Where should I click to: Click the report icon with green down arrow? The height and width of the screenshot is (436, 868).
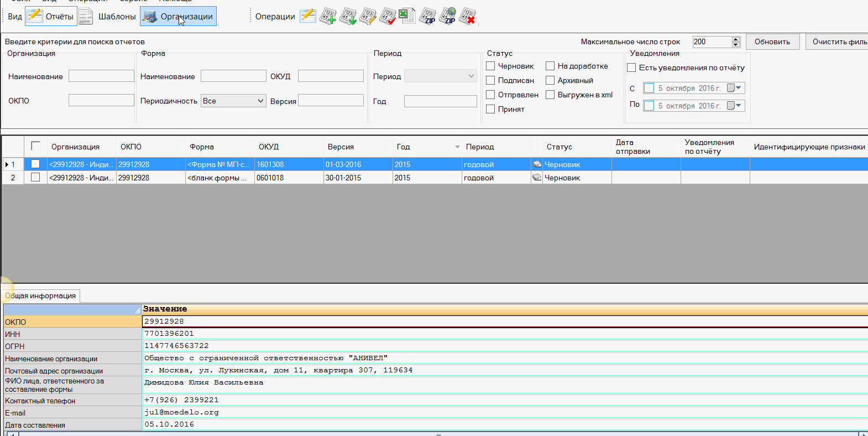(348, 17)
